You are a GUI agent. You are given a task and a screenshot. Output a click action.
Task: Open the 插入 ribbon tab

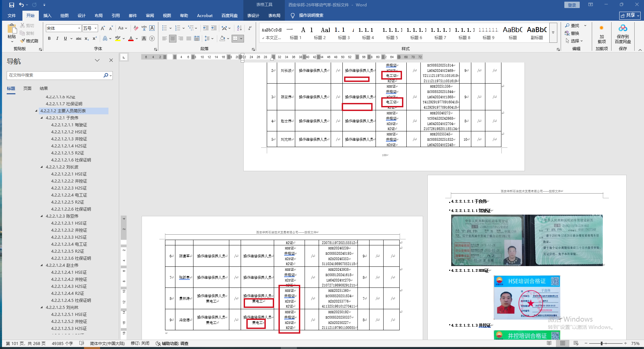[x=48, y=16]
